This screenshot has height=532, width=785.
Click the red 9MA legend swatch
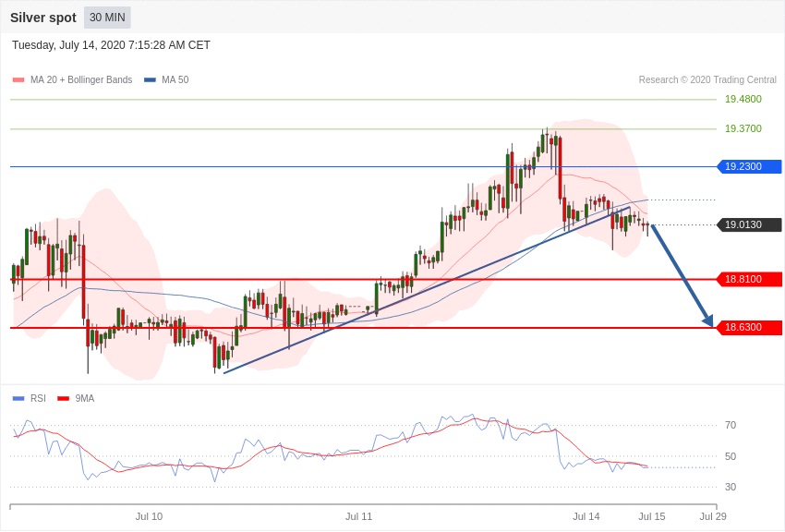63,399
